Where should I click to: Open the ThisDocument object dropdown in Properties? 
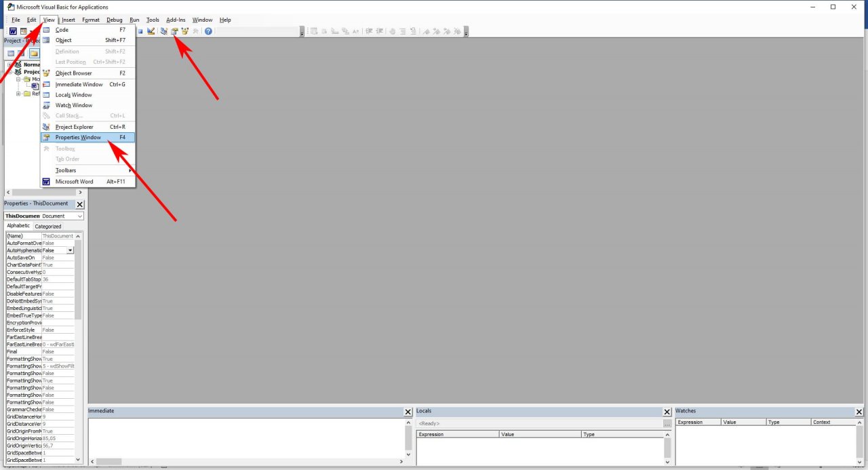tap(80, 216)
